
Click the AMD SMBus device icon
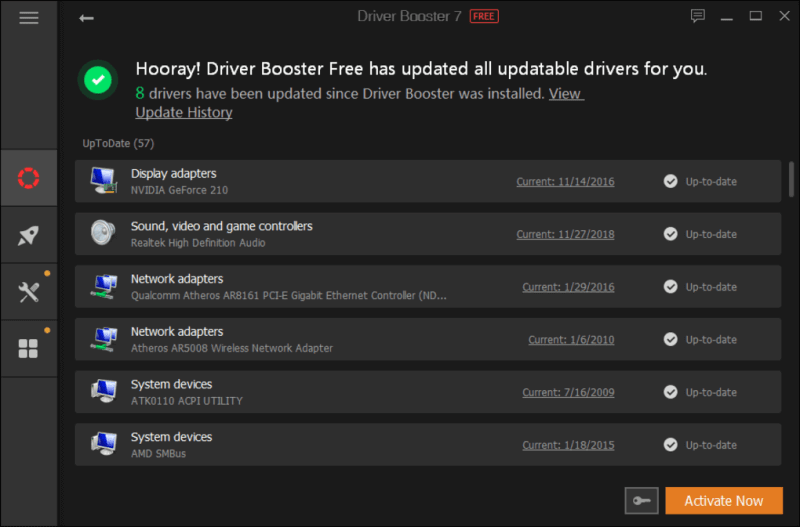pos(104,444)
